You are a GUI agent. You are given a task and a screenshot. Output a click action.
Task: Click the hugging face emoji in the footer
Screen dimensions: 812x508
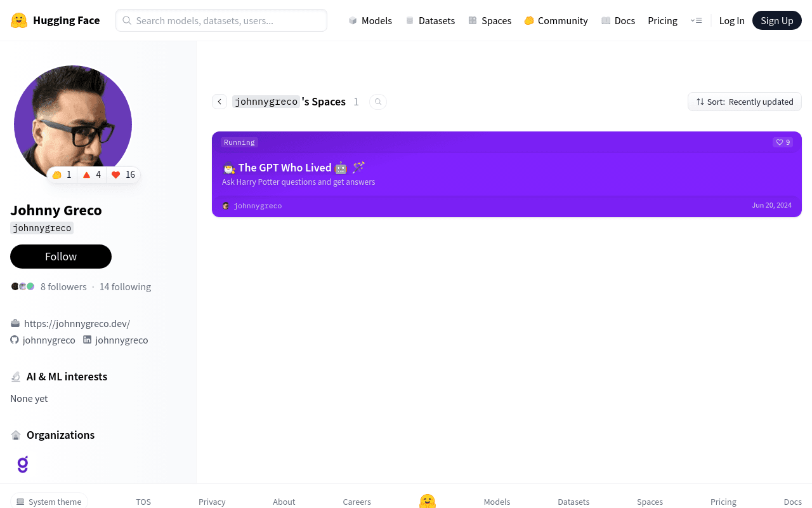tap(428, 501)
